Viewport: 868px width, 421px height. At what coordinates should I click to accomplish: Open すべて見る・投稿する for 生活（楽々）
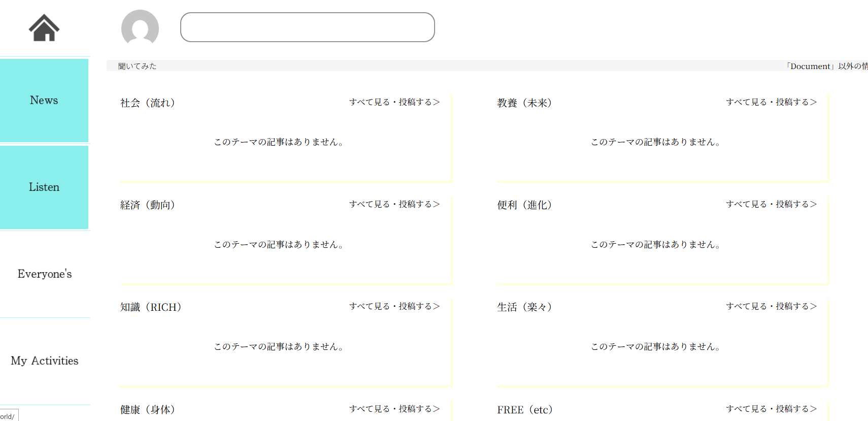pos(772,306)
